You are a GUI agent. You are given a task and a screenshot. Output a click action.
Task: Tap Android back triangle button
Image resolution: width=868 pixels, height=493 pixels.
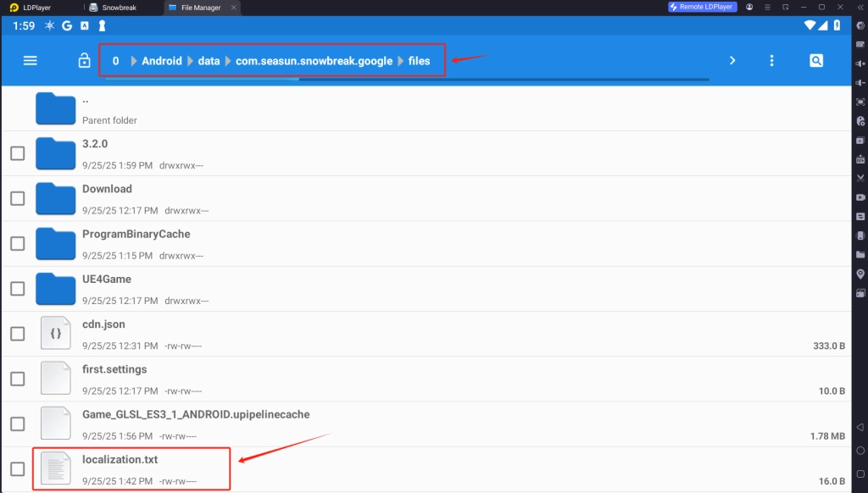860,427
